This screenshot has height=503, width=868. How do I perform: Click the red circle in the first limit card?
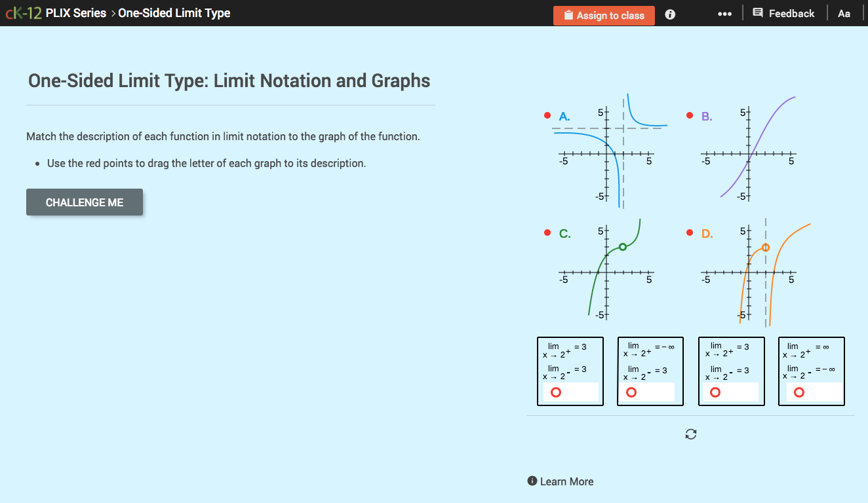[x=557, y=392]
